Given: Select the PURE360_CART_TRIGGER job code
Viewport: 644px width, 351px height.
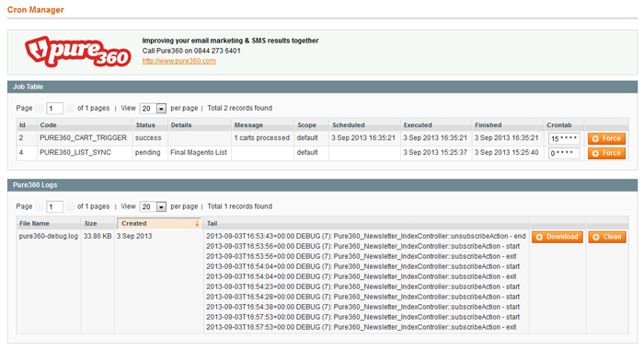Looking at the screenshot, I should (83, 138).
